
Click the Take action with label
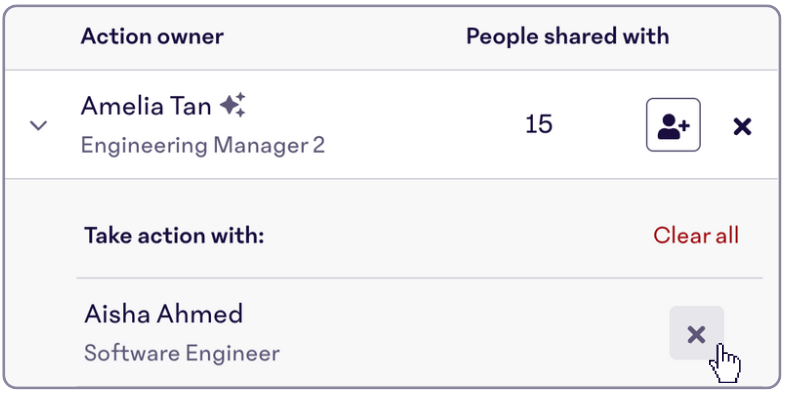click(x=174, y=235)
